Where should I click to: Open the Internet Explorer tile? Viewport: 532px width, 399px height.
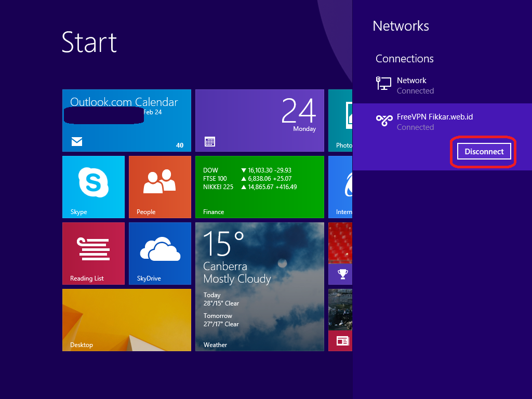pos(340,187)
